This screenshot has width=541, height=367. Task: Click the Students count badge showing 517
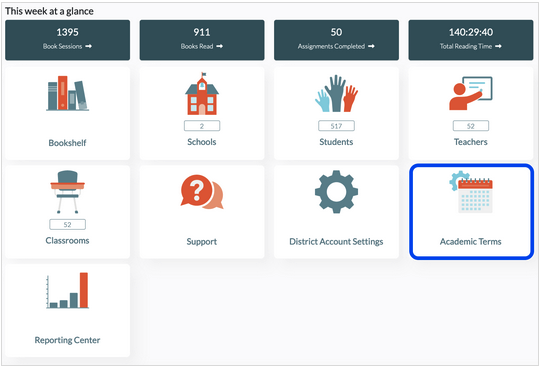[336, 126]
